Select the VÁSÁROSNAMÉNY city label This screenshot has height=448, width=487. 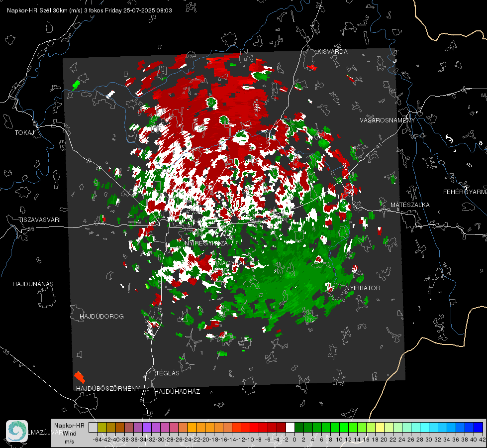click(388, 120)
